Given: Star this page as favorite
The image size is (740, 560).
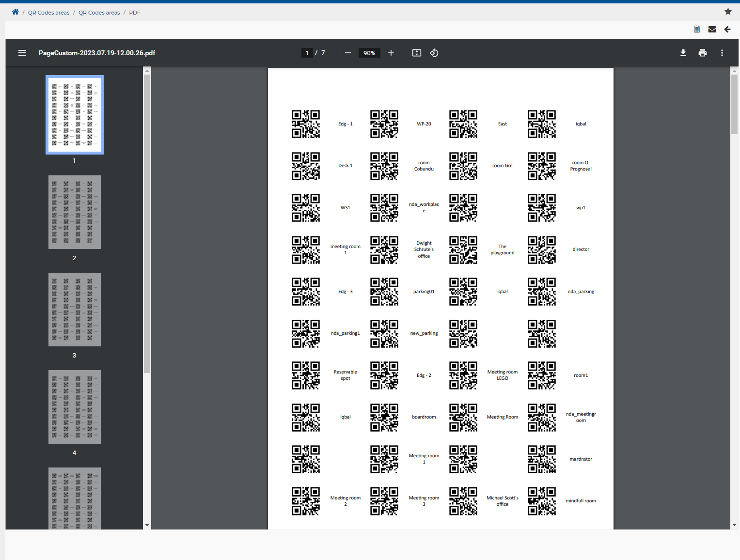Looking at the screenshot, I should 728,12.
